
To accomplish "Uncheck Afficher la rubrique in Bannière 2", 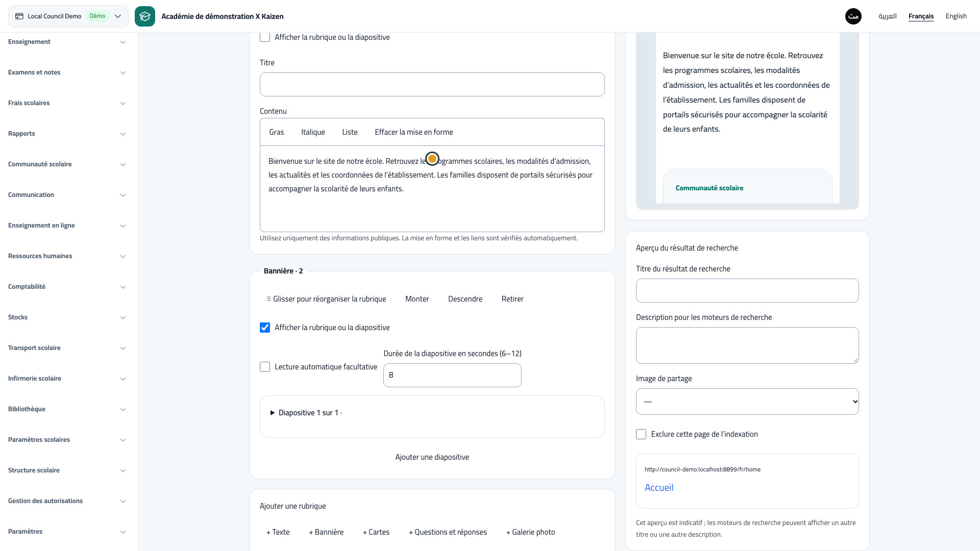I will [265, 328].
